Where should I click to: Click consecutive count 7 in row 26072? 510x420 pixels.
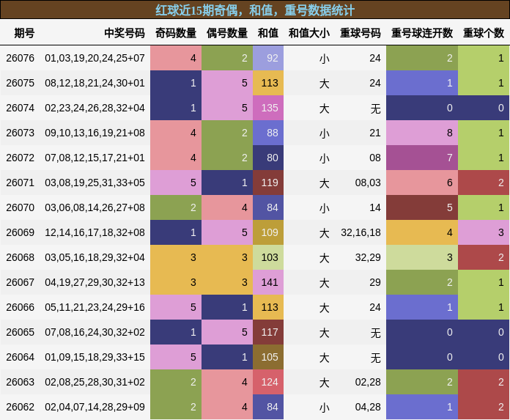click(422, 158)
